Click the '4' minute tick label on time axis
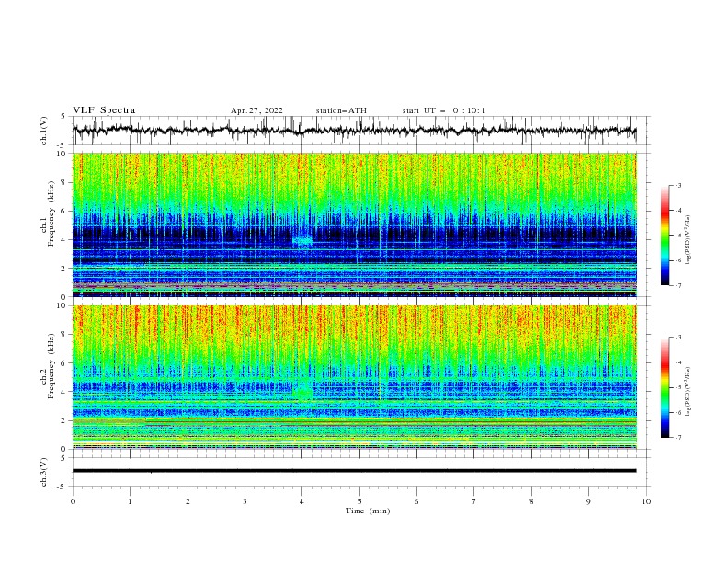The width and height of the screenshot is (728, 563). click(x=302, y=501)
